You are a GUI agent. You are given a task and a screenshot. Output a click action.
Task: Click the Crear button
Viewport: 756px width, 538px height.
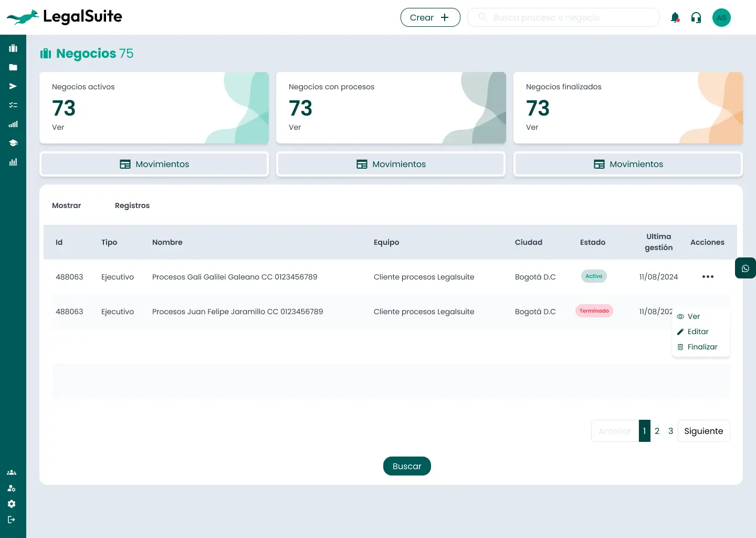pyautogui.click(x=430, y=17)
